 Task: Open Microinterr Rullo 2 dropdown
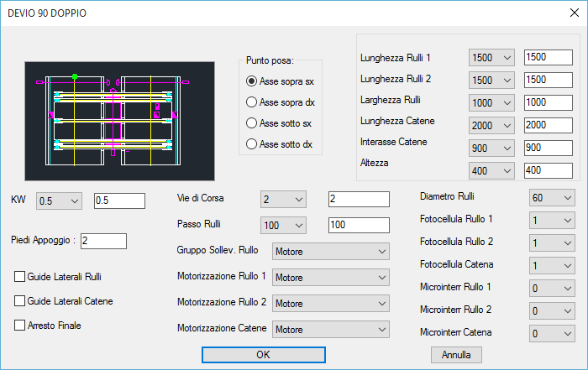coord(552,310)
